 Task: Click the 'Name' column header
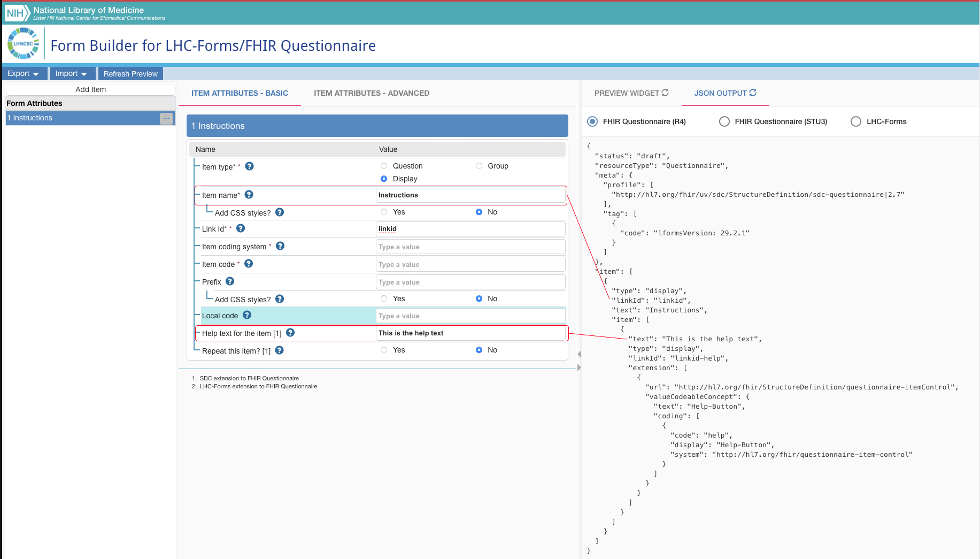[x=205, y=149]
